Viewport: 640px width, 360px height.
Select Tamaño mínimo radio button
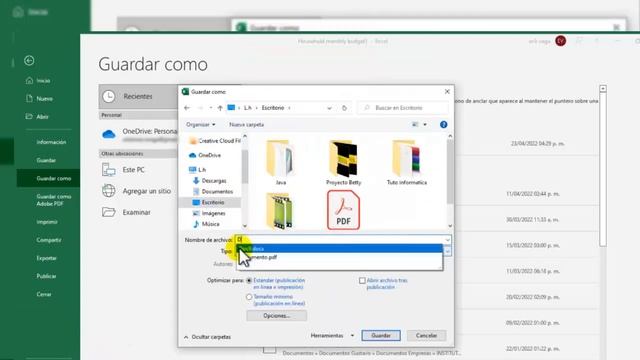[249, 297]
